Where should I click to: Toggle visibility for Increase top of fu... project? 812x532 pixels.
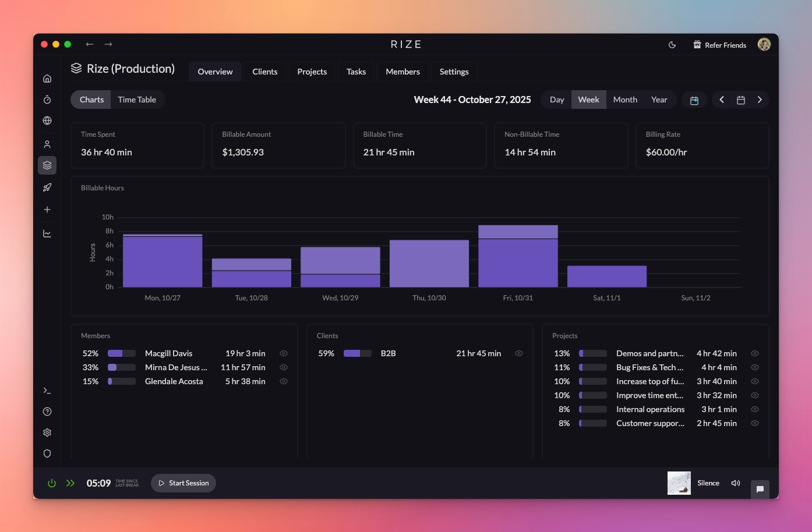click(755, 381)
